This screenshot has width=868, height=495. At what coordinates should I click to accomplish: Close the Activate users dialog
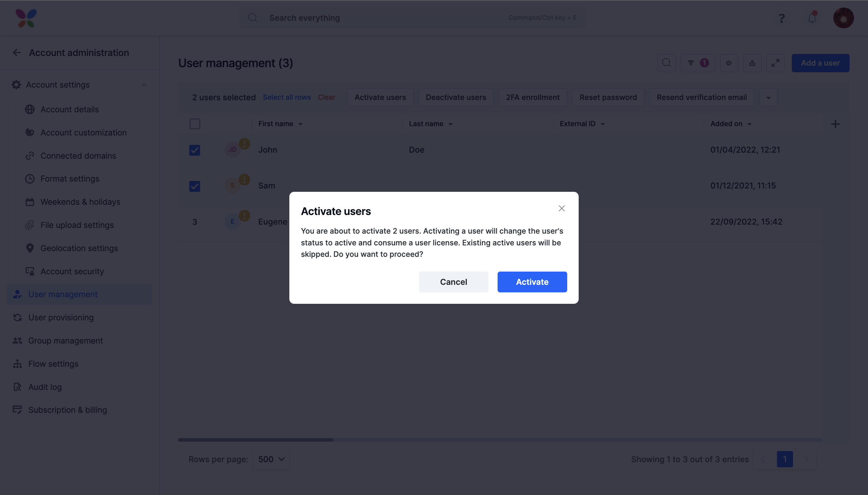562,208
